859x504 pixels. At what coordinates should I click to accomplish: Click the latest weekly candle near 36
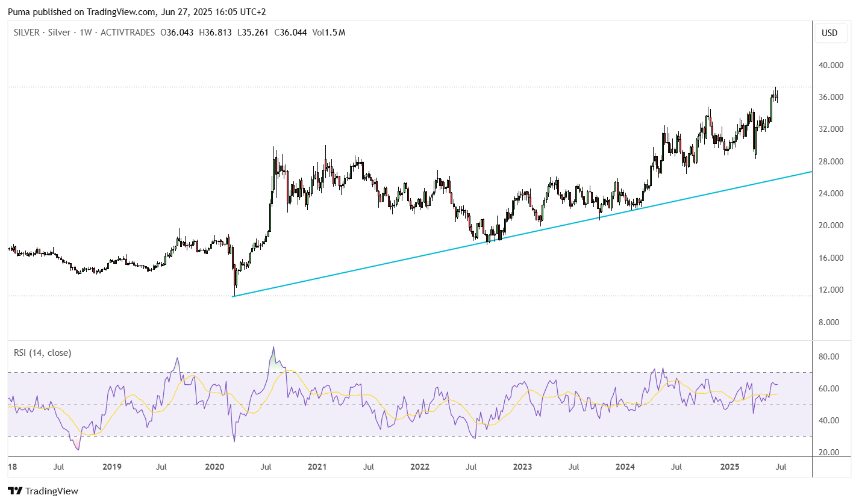[x=777, y=96]
